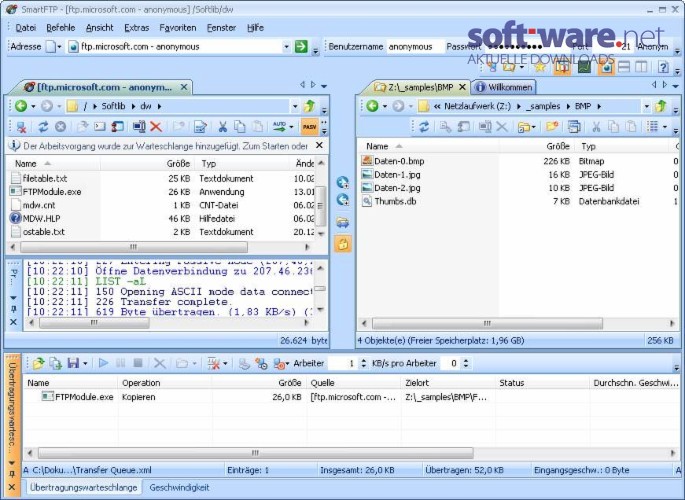The width and height of the screenshot is (685, 500).
Task: Cut the selected remote file with the scissors icon
Action: [222, 127]
